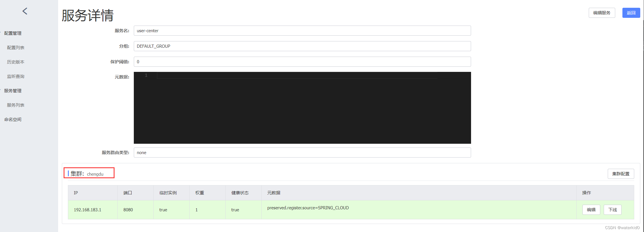The image size is (644, 232).
Task: Collapse the 服务管理 menu section
Action: (x=13, y=91)
